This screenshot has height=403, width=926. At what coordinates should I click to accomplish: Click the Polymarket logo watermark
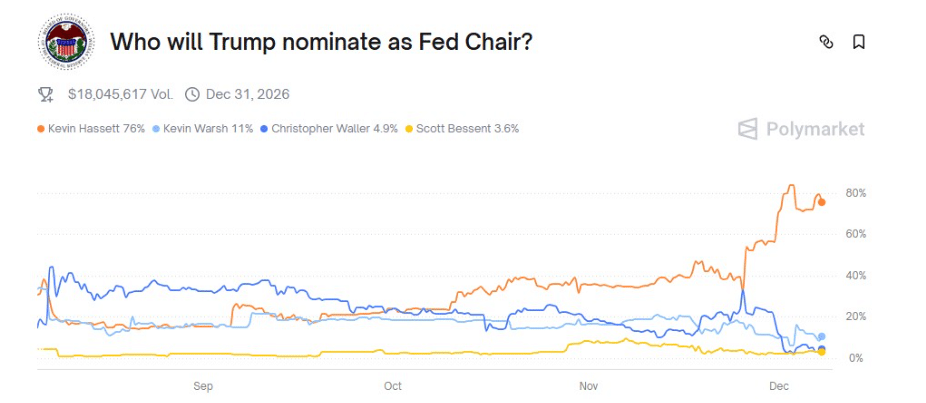pyautogui.click(x=801, y=129)
